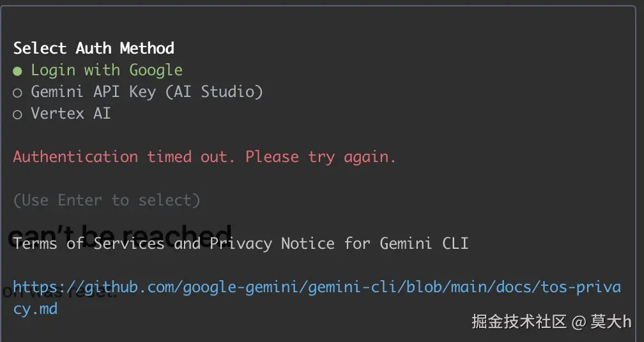Click the word Google in the login option
The width and height of the screenshot is (644, 342).
pyautogui.click(x=155, y=70)
